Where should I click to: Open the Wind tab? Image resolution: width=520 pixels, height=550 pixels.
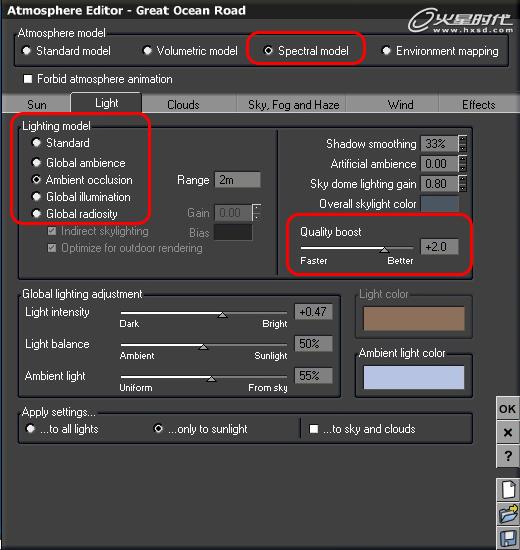click(400, 105)
